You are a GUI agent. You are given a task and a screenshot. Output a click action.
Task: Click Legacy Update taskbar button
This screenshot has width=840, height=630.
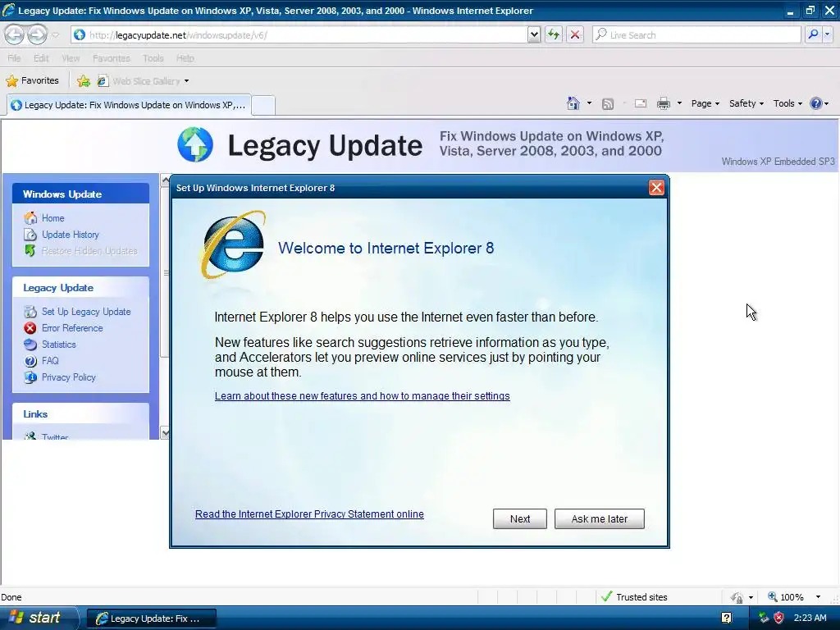(152, 619)
